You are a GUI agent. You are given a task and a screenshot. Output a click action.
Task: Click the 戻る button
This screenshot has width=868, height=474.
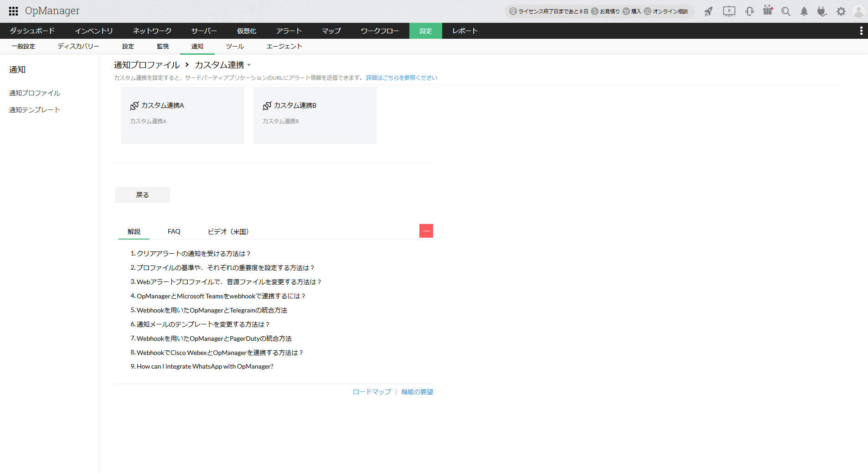pyautogui.click(x=143, y=195)
